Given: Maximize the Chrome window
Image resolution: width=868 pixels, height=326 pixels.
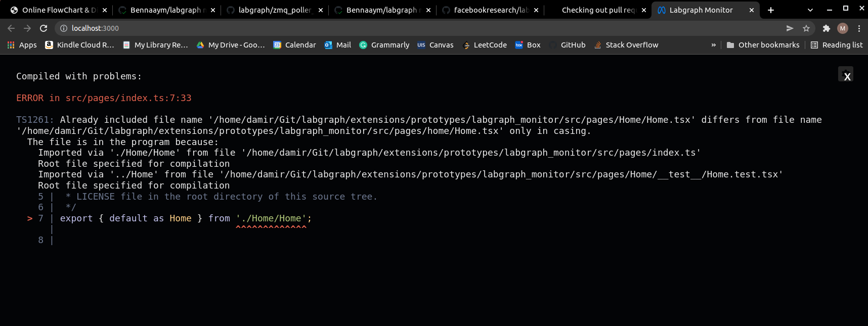Looking at the screenshot, I should tap(845, 9).
